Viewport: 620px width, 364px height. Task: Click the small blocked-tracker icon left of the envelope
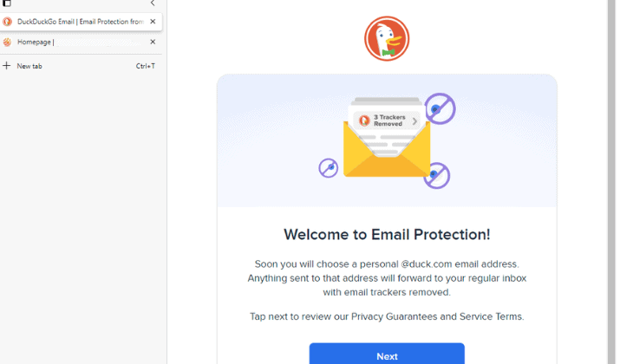click(328, 168)
